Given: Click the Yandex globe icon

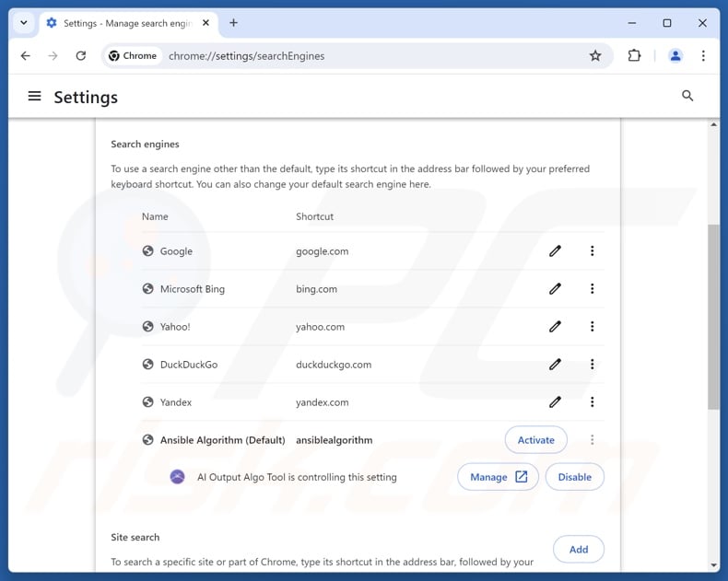Looking at the screenshot, I should pos(147,401).
